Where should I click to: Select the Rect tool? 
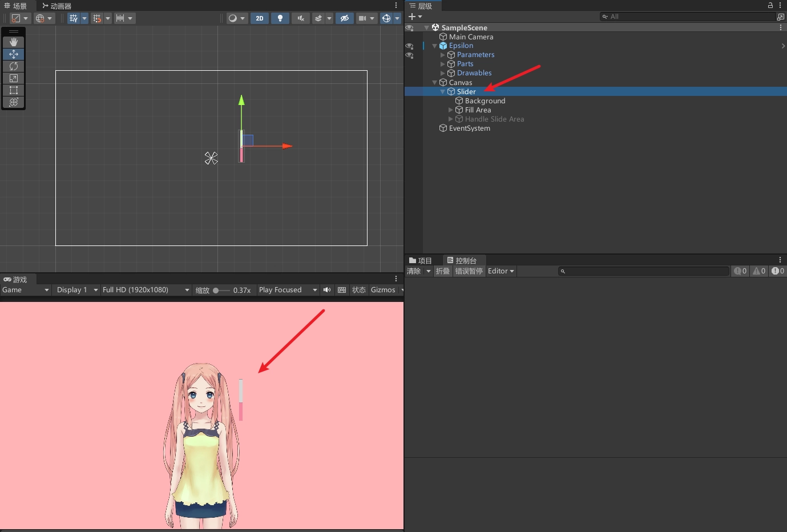[14, 90]
